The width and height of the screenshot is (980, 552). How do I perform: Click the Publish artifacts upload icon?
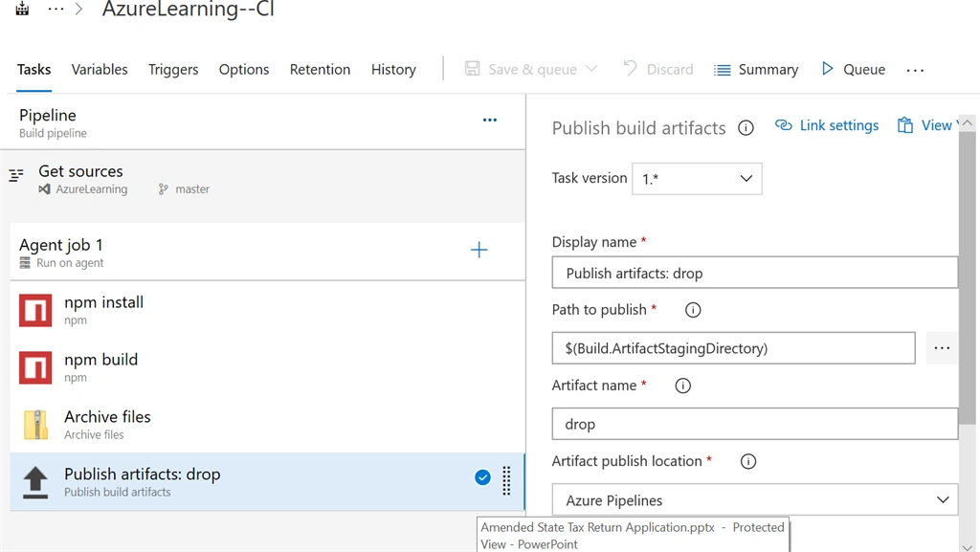[35, 482]
